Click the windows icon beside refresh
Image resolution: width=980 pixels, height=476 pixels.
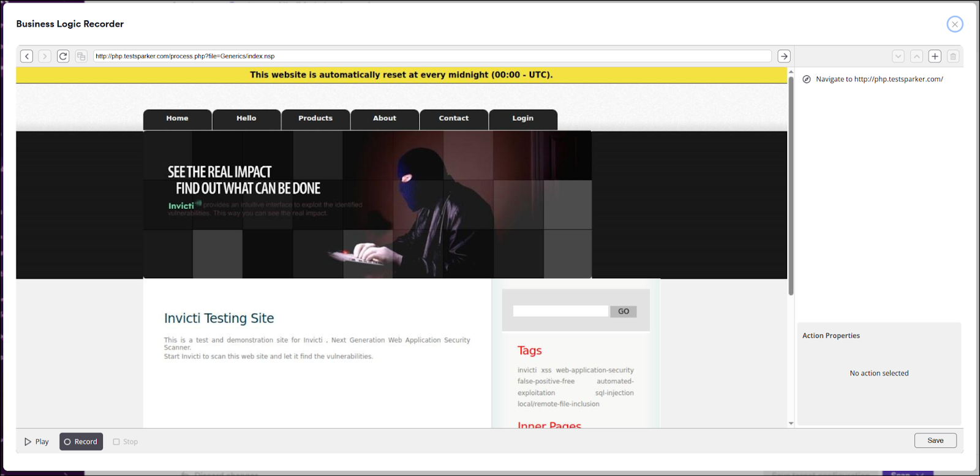coord(81,56)
